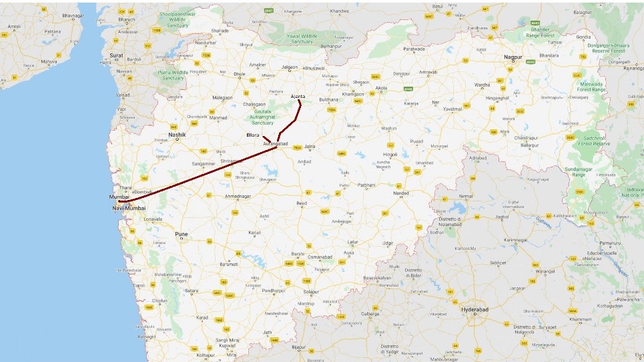Image resolution: width=644 pixels, height=362 pixels.
Task: Click the Jalna town label
Action: pos(310,147)
